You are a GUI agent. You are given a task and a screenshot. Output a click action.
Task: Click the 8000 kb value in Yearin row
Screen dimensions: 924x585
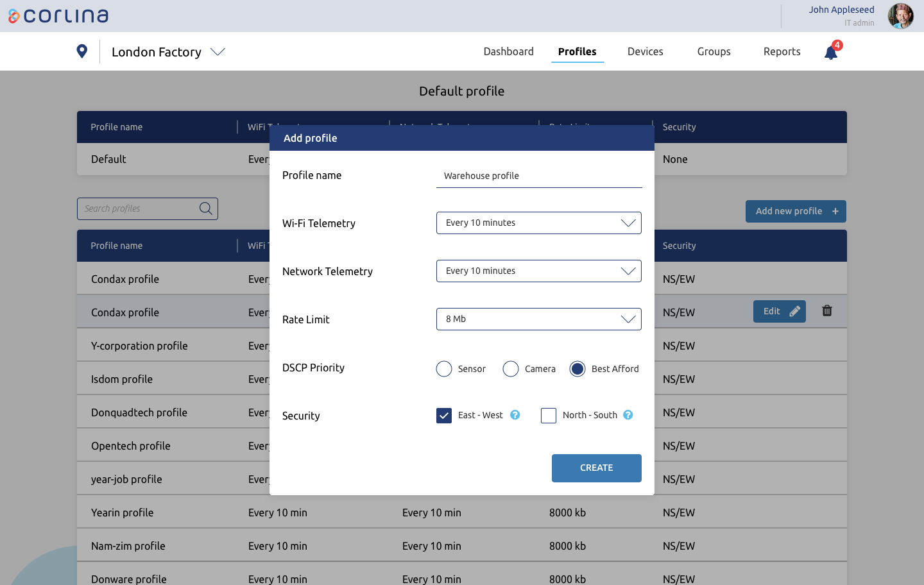(567, 513)
